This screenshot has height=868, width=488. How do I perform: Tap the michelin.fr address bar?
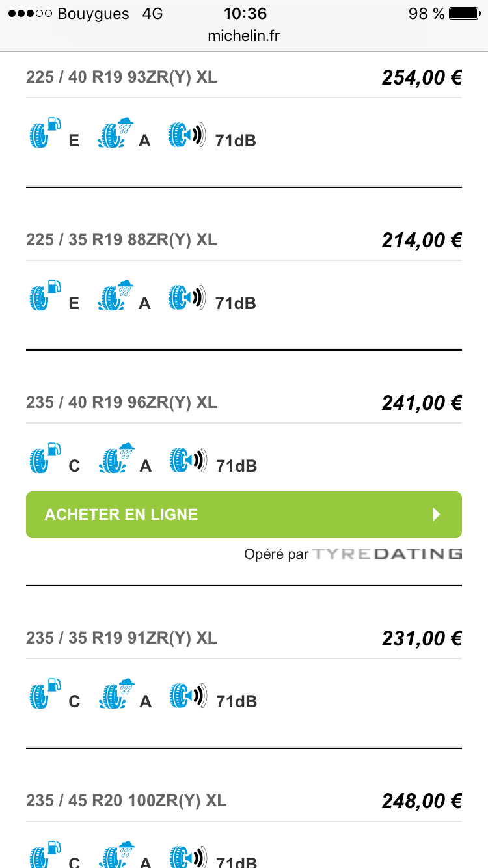(x=244, y=36)
